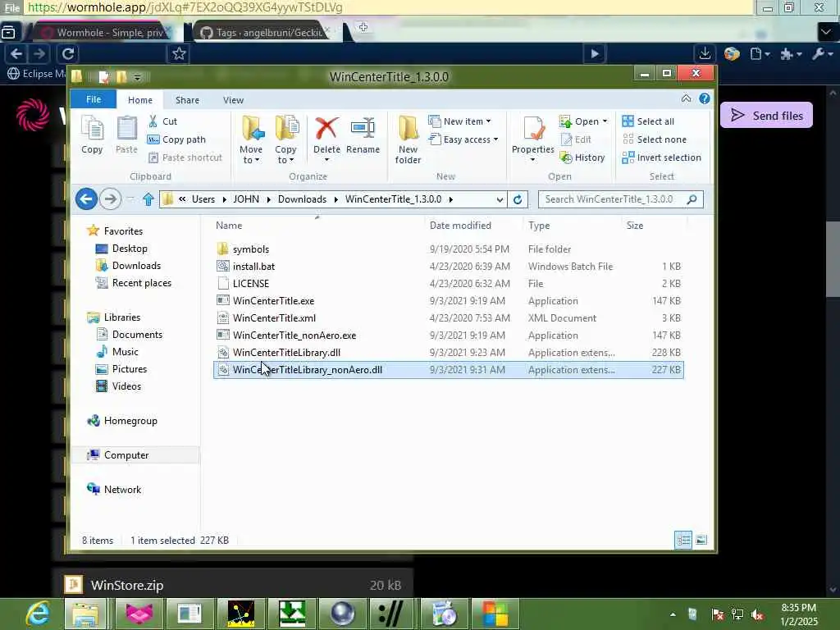The height and width of the screenshot is (630, 840).
Task: Click the Search WinCenterTitle_1.3.0.0 box
Action: (620, 199)
